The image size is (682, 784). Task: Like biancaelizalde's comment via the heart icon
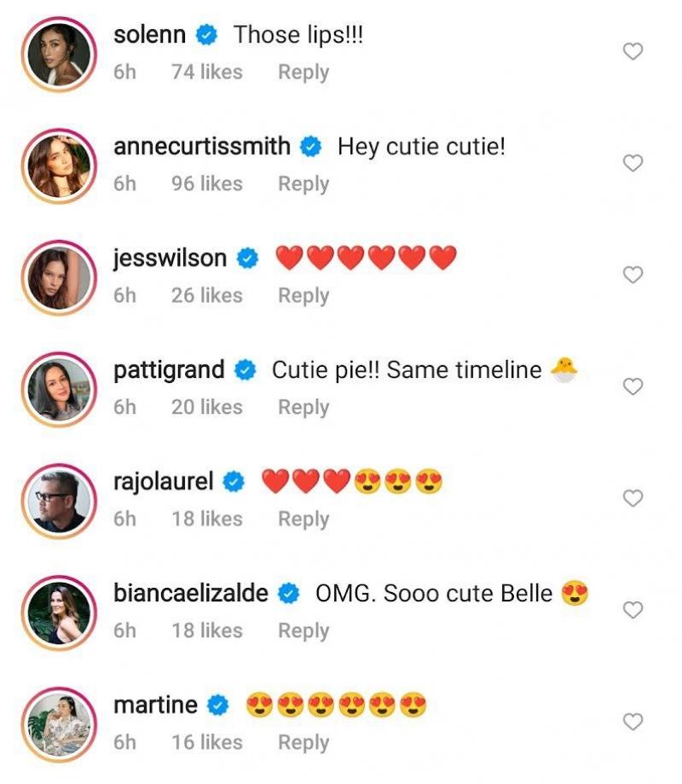click(x=632, y=611)
